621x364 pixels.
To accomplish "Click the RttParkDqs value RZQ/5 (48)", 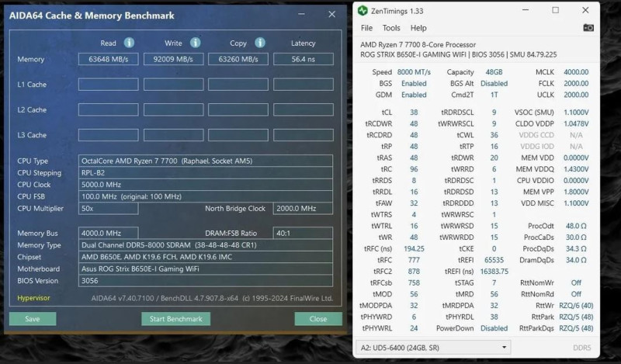I will (x=576, y=328).
